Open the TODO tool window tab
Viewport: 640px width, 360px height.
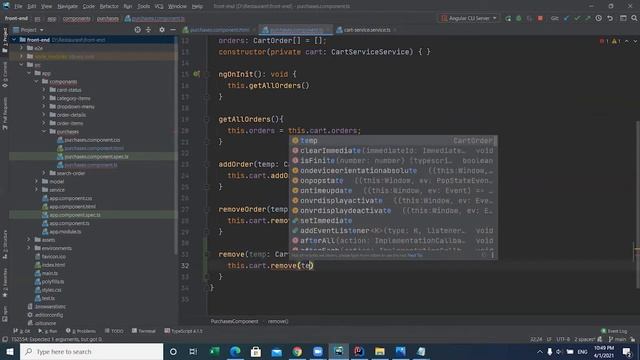click(114, 331)
